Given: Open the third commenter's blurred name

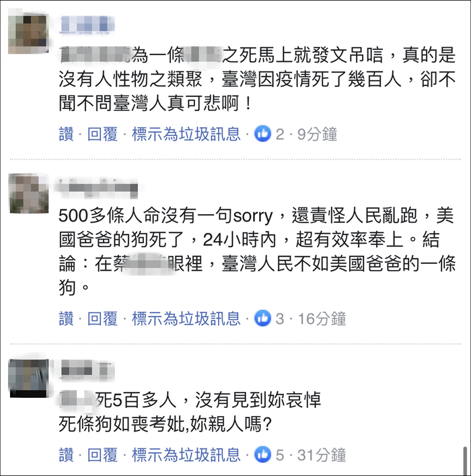Looking at the screenshot, I should tap(87, 370).
